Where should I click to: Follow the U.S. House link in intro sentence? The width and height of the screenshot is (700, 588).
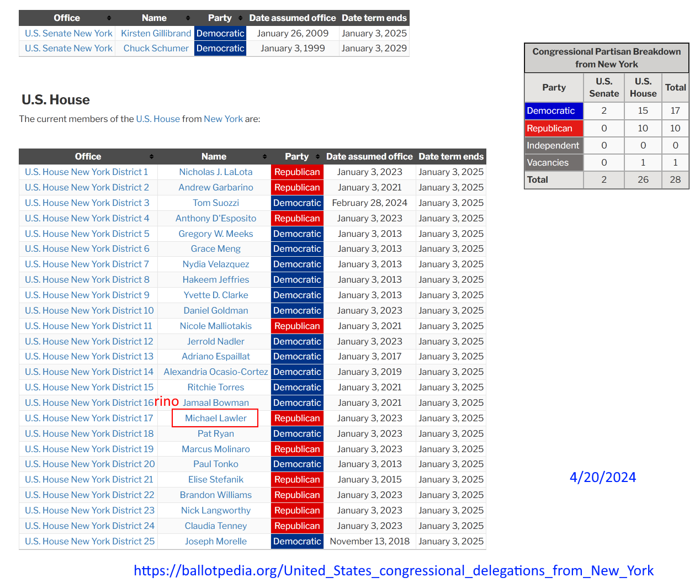point(158,119)
